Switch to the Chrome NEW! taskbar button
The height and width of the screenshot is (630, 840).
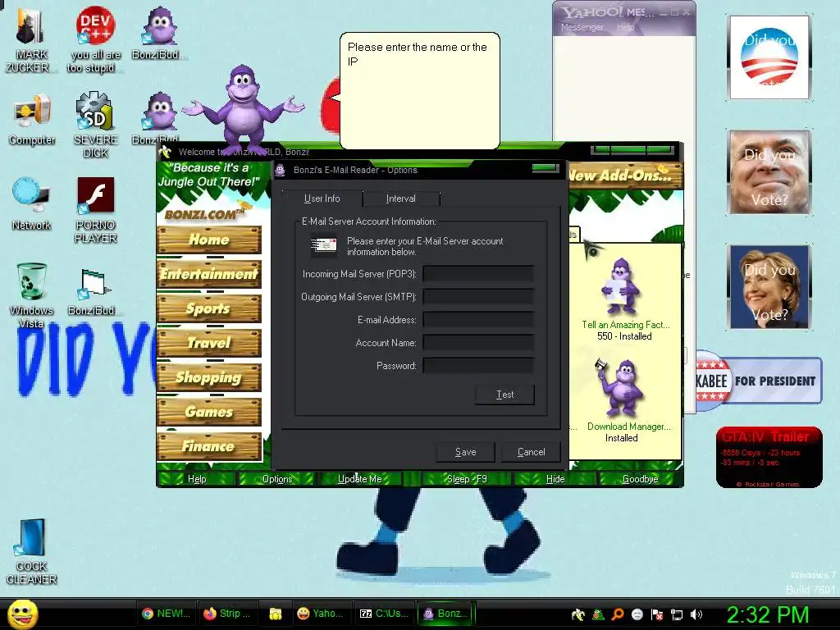(x=166, y=614)
